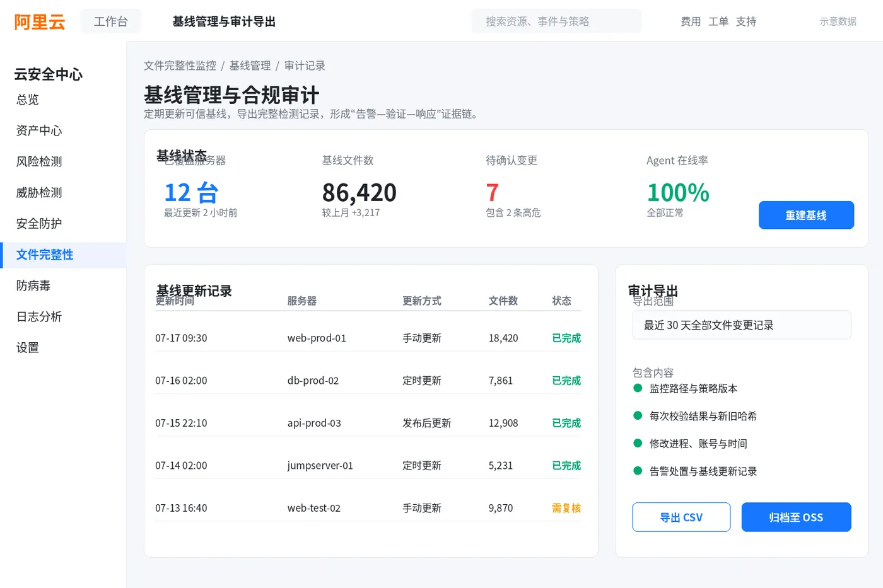Viewport: 883px width, 588px height.
Task: Click the 5,231 file count cell
Action: (501, 466)
